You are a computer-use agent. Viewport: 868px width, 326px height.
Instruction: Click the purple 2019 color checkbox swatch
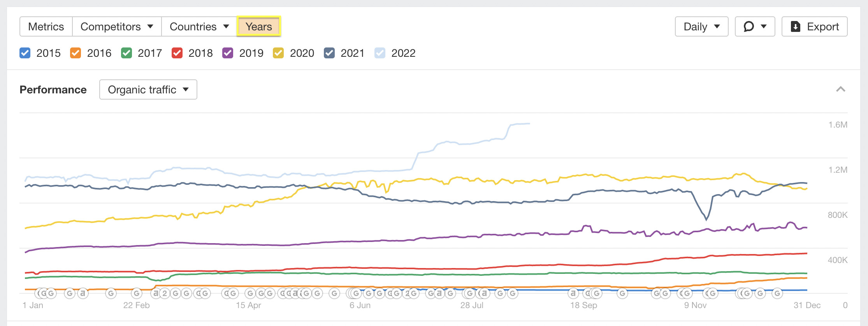(228, 53)
